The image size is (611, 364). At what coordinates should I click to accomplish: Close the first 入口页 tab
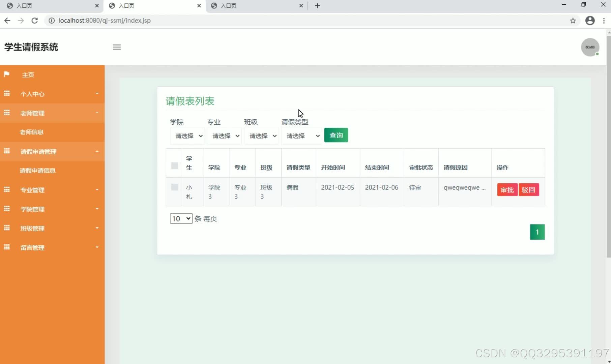coord(97,6)
